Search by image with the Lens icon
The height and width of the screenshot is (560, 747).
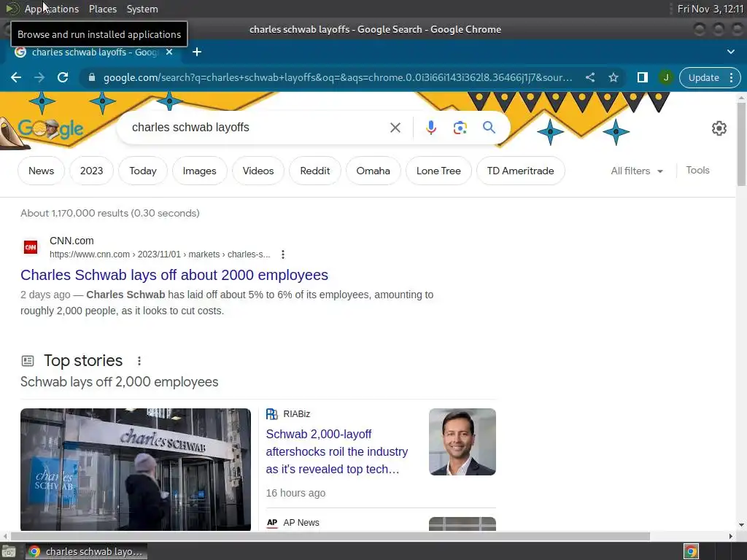coord(460,128)
